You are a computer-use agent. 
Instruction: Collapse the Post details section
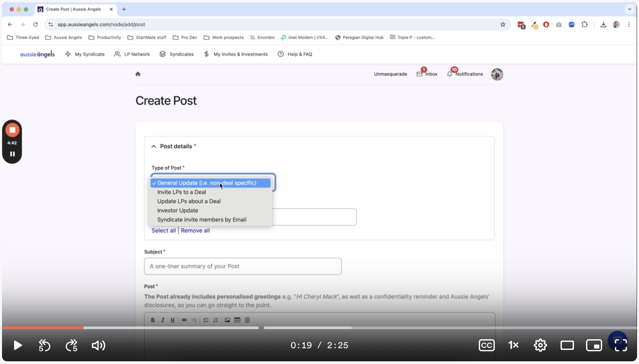(154, 146)
